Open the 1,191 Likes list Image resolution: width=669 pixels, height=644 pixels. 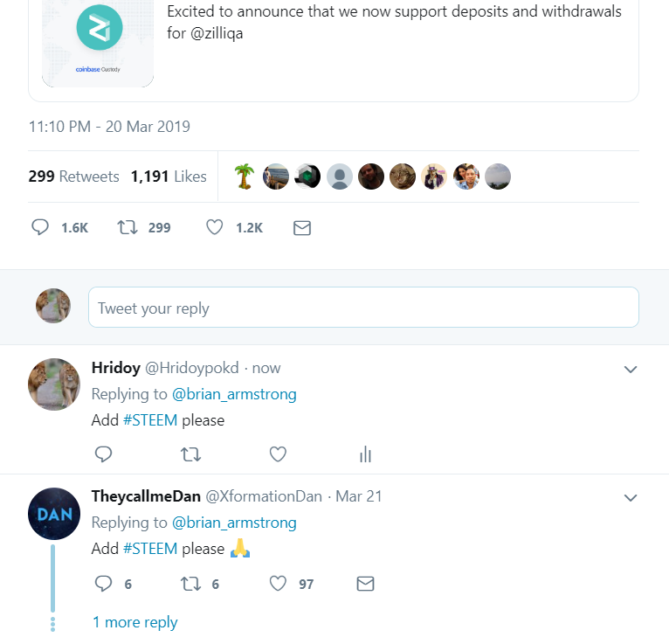tap(169, 177)
